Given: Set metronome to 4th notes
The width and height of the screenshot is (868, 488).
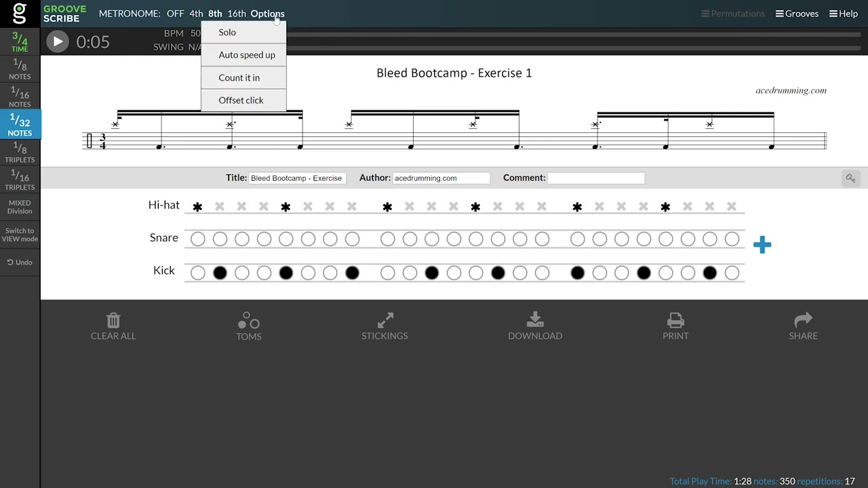Looking at the screenshot, I should [x=196, y=14].
